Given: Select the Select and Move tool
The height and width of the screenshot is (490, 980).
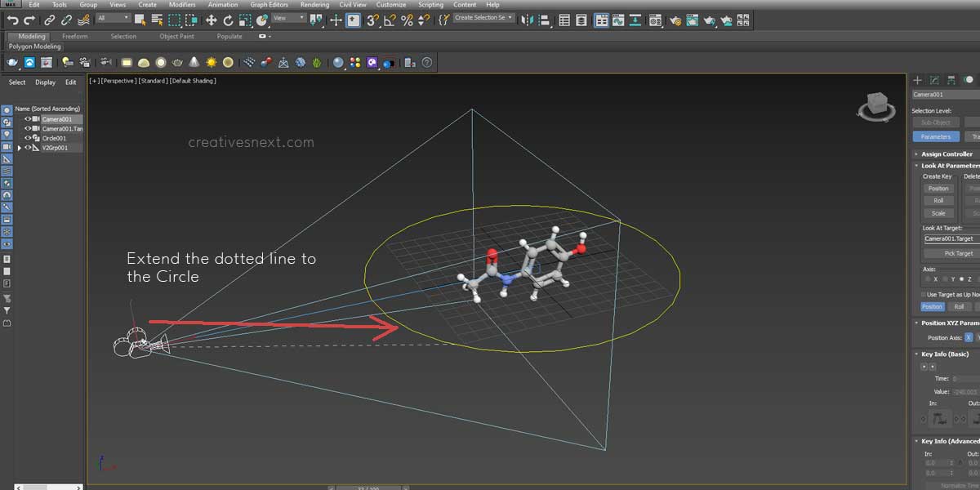Looking at the screenshot, I should click(x=212, y=20).
